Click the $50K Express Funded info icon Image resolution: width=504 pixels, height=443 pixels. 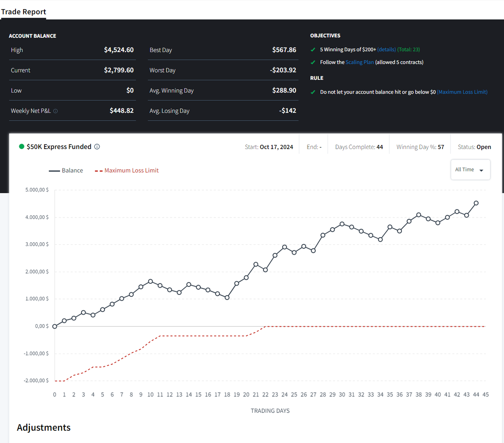(x=97, y=147)
